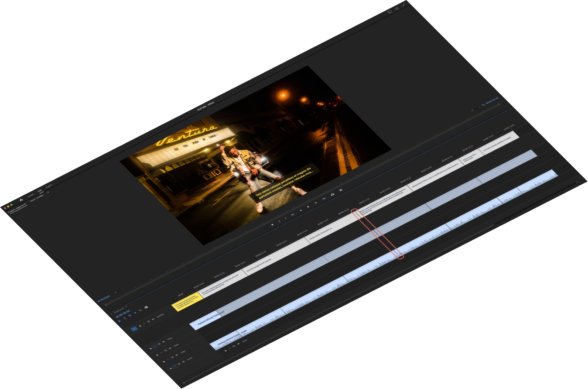Switch to the Edit tab
The width and height of the screenshot is (588, 389).
pyautogui.click(x=40, y=190)
